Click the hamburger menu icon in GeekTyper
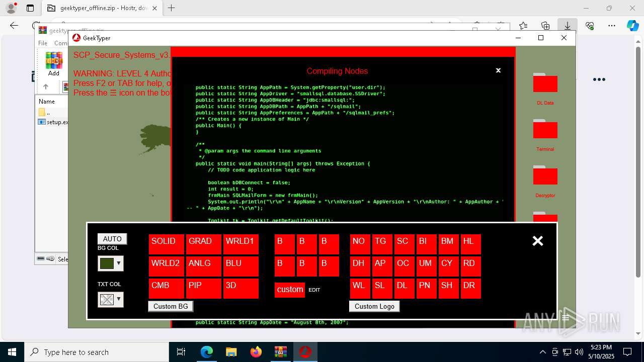Screen dimensions: 644x362 click(x=566, y=318)
